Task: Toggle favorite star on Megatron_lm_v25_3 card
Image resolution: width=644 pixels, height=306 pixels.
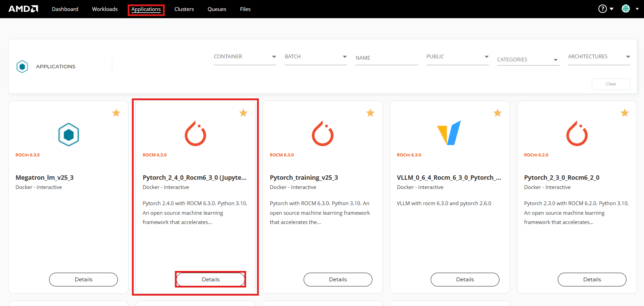Action: 116,113
